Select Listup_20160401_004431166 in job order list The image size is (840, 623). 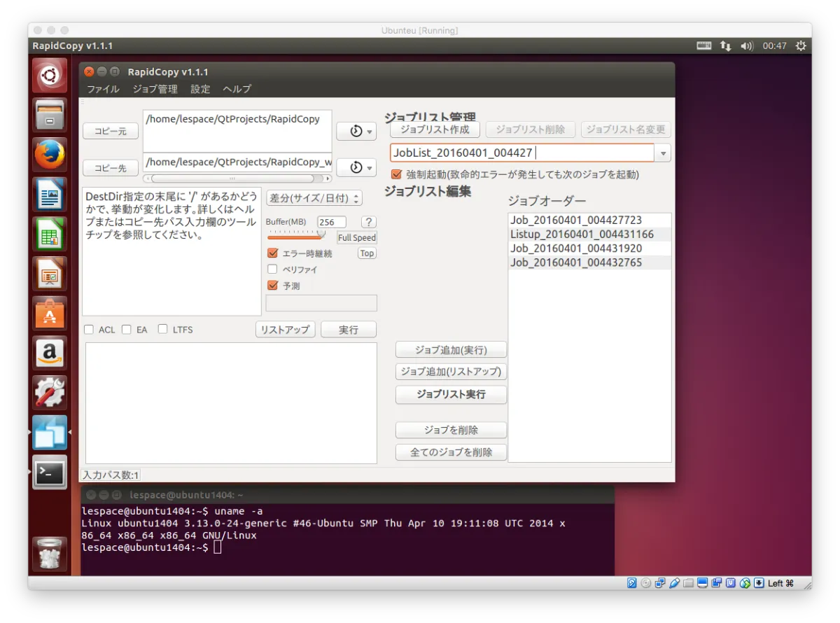tap(590, 234)
